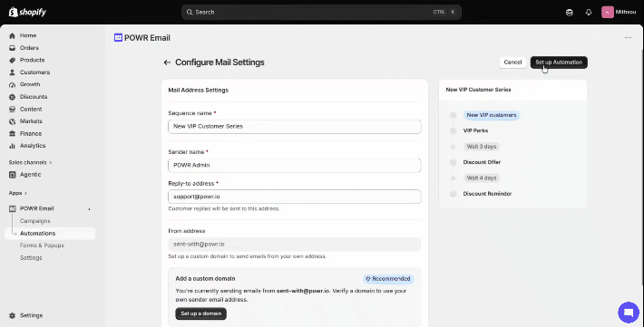Click the Cancel button
This screenshot has height=327, width=644.
512,63
